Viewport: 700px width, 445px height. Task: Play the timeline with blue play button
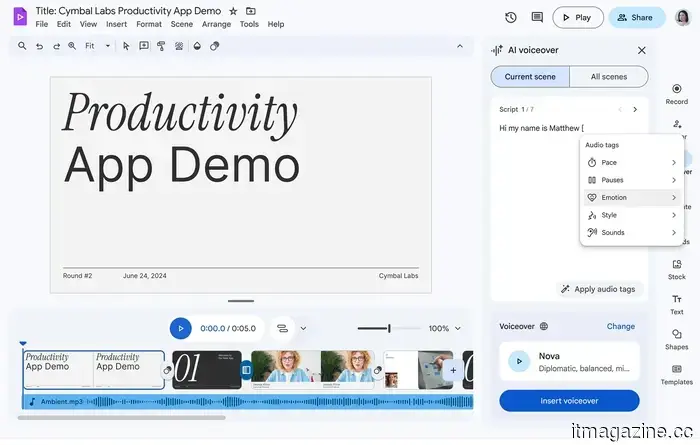click(x=180, y=329)
